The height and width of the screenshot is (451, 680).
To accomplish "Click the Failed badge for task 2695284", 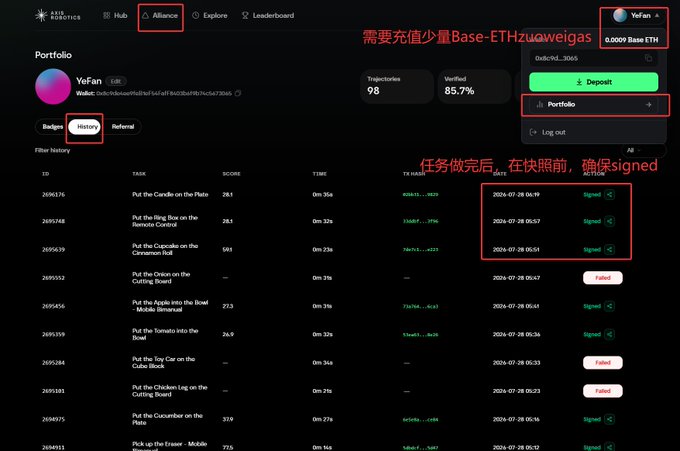I will click(603, 363).
